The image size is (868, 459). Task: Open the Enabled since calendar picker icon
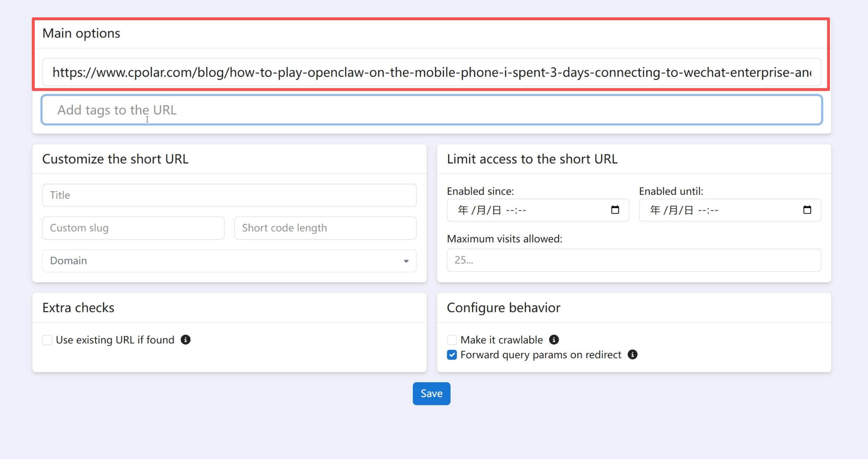pos(615,210)
